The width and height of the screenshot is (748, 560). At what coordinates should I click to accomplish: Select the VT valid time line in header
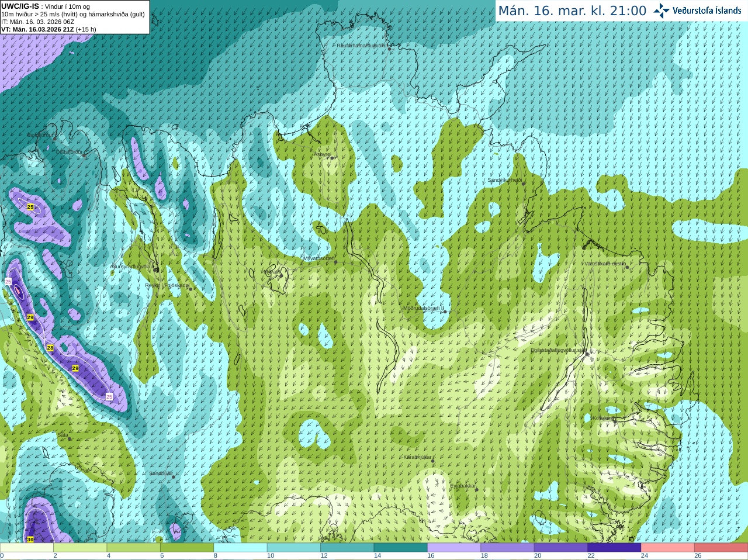(49, 29)
